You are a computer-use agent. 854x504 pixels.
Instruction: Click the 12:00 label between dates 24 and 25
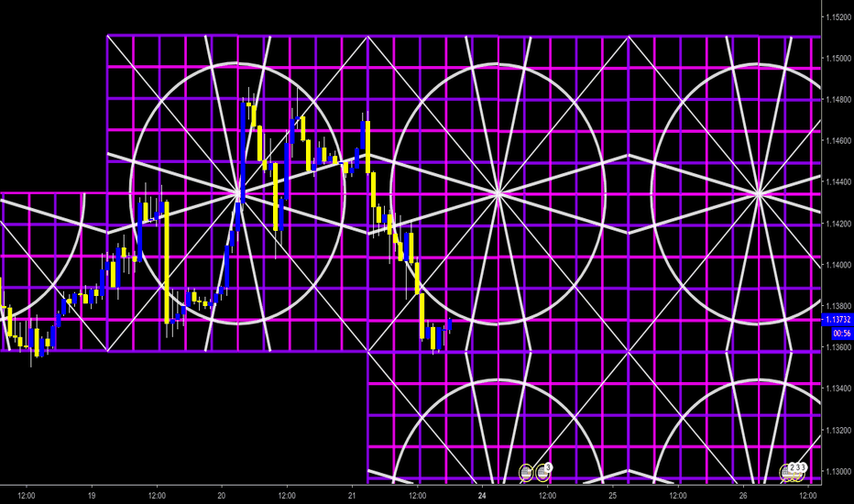547,495
